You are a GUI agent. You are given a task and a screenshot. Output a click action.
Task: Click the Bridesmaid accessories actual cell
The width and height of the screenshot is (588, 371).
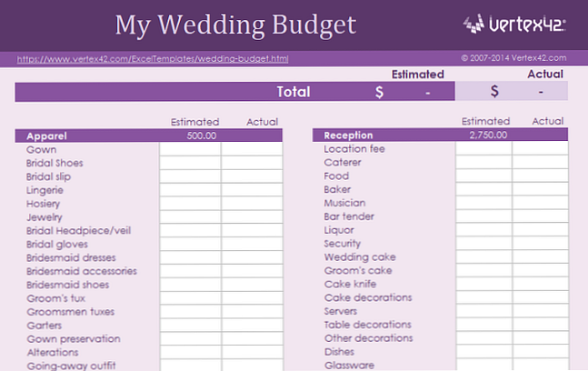click(252, 271)
